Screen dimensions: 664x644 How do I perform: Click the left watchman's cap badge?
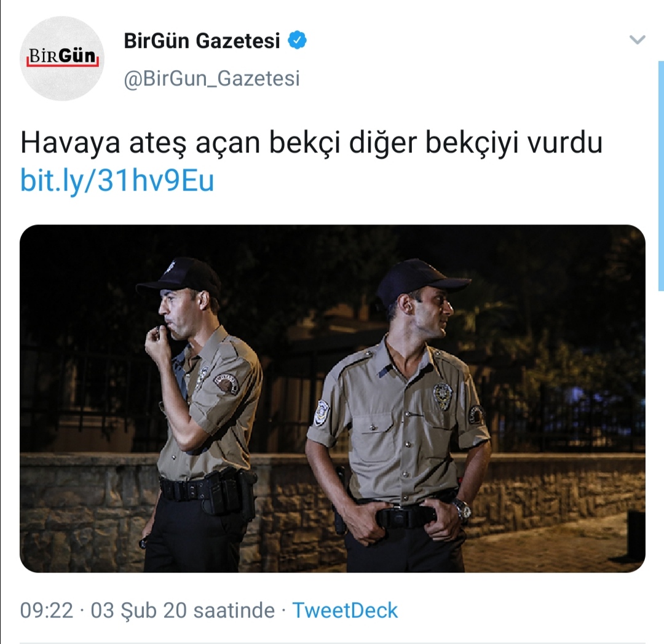[x=172, y=267]
